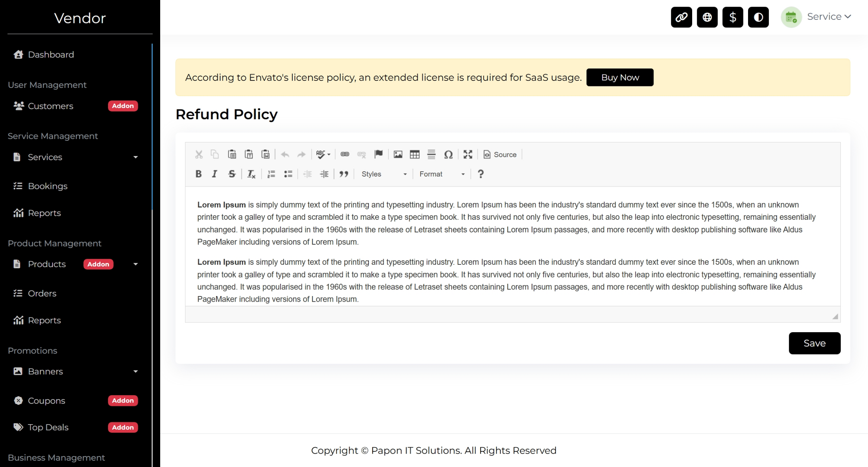Click the block quote icon

(x=344, y=174)
